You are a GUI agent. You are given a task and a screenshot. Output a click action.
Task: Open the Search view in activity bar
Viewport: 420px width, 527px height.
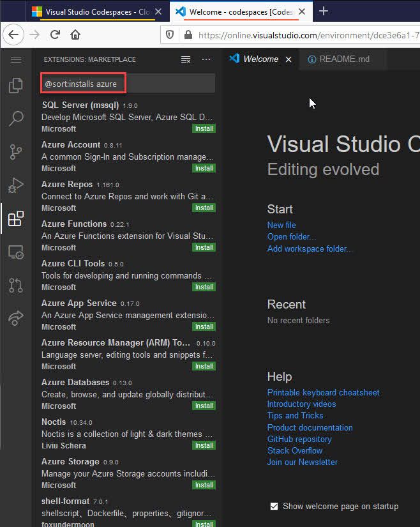coord(16,118)
